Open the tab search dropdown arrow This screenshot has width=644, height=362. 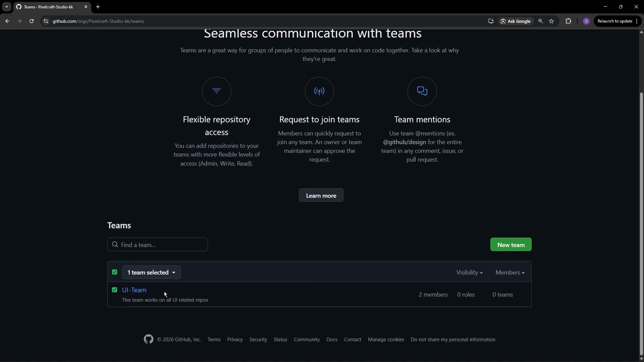pyautogui.click(x=6, y=7)
